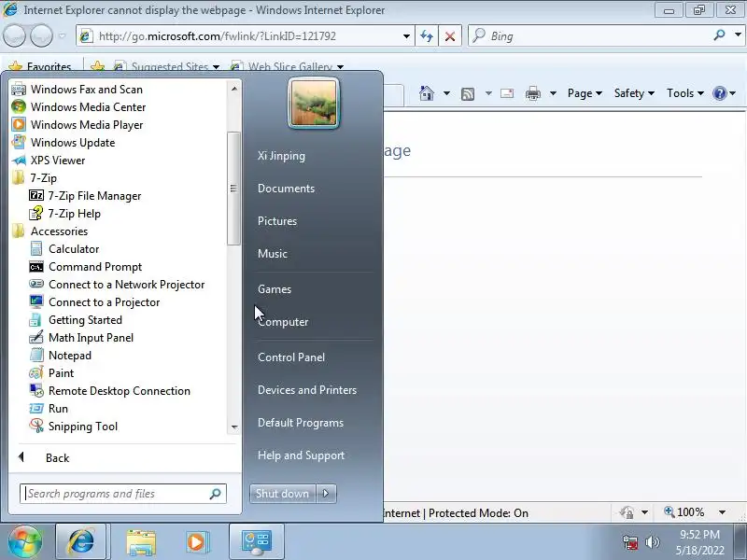Open Default Programs
Image resolution: width=747 pixels, height=560 pixels.
[301, 423]
